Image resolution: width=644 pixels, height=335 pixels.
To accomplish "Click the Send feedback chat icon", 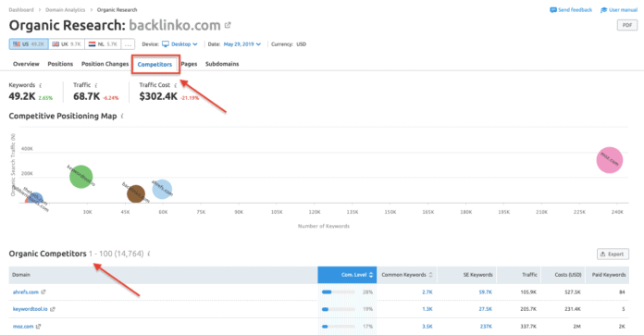I will click(553, 10).
